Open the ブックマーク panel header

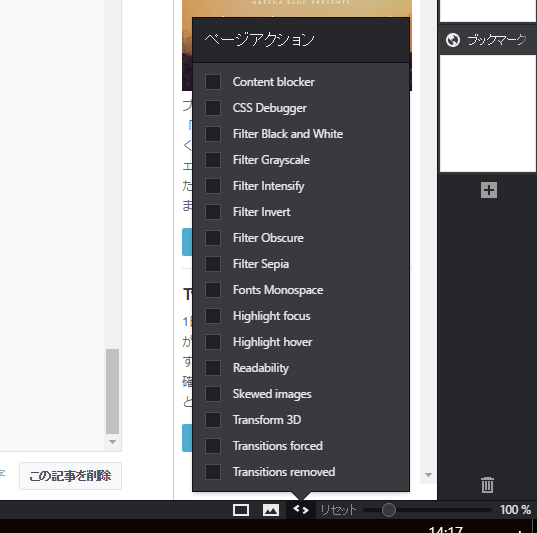click(488, 40)
